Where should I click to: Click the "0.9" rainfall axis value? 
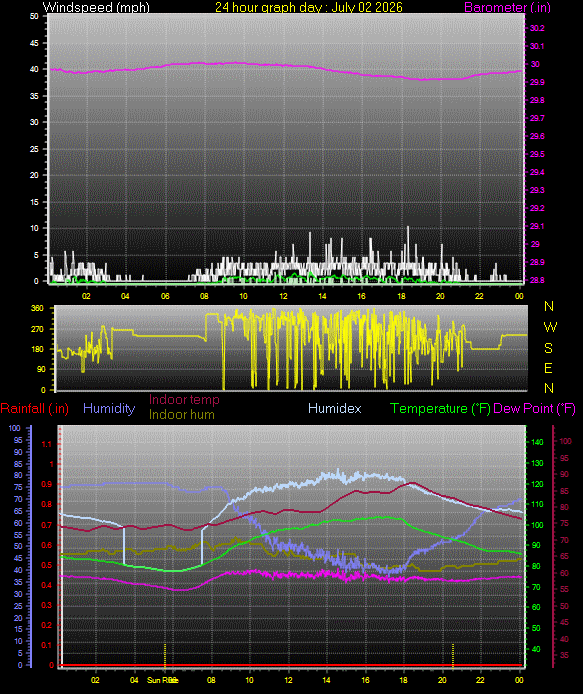(47, 485)
